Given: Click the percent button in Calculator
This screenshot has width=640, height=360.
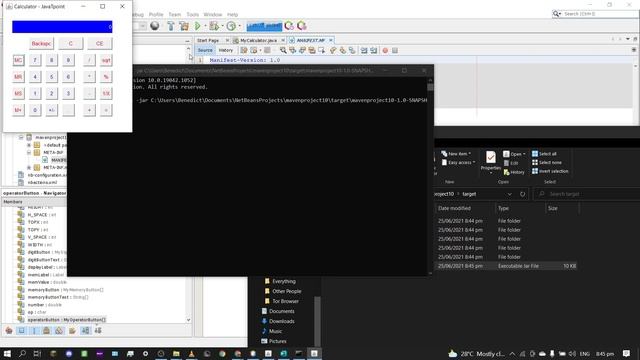Looking at the screenshot, I should [x=106, y=77].
